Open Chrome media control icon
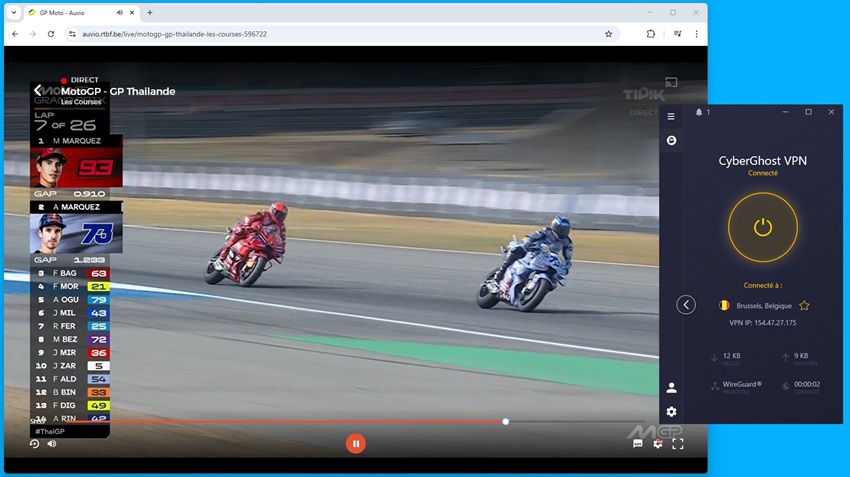Image resolution: width=850 pixels, height=477 pixels. click(678, 34)
